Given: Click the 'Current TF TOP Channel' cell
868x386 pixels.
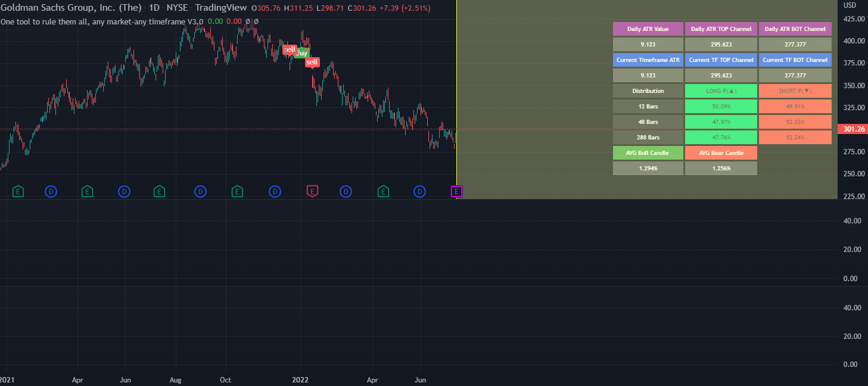Looking at the screenshot, I should pyautogui.click(x=721, y=60).
